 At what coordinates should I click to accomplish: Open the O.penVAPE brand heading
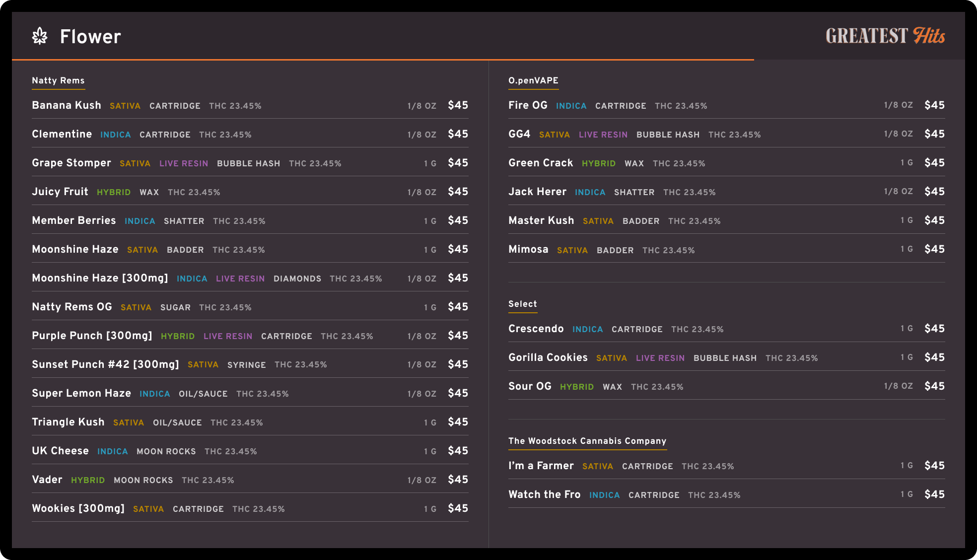[x=533, y=80]
